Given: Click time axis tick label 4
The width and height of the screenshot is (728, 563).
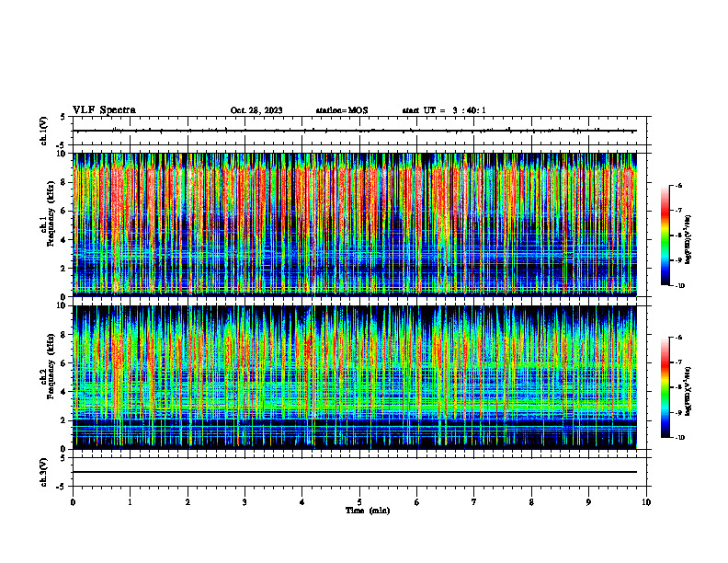Looking at the screenshot, I should pos(302,502).
